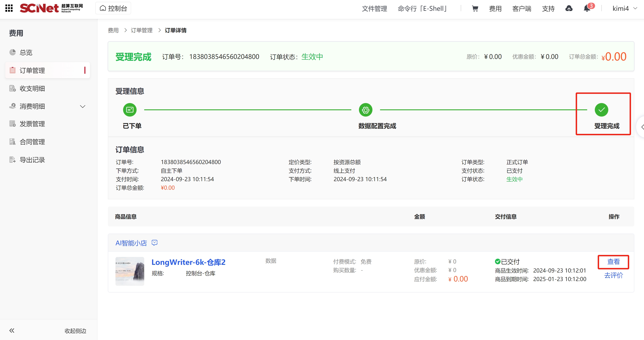This screenshot has width=644, height=340.
Task: Click the right-edge panel collapse arrow
Action: click(642, 127)
